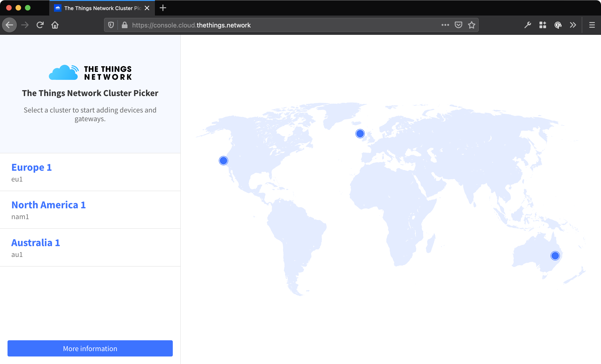Image resolution: width=601 pixels, height=364 pixels.
Task: Click the browser back navigation arrow
Action: [9, 25]
